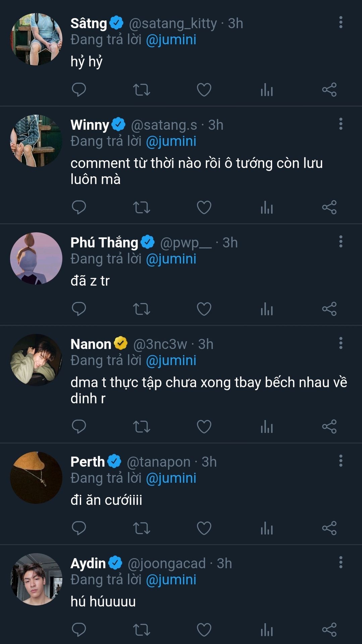Viewport: 362px width, 644px height.
Task: Expand options menu for Perth's reply
Action: point(341,461)
